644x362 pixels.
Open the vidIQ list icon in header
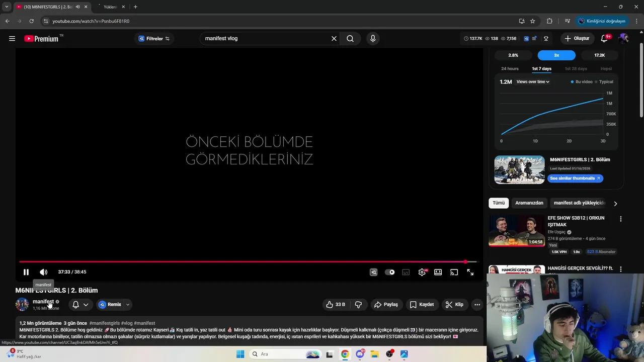[534, 39]
